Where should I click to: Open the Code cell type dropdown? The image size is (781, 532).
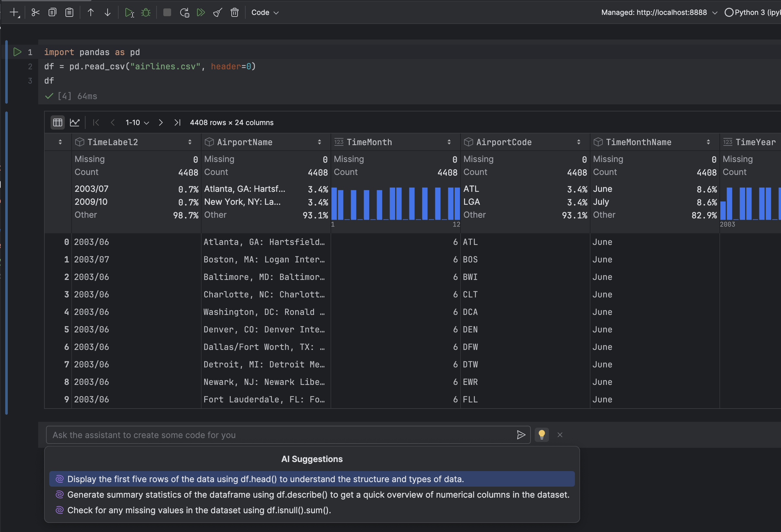pos(265,12)
